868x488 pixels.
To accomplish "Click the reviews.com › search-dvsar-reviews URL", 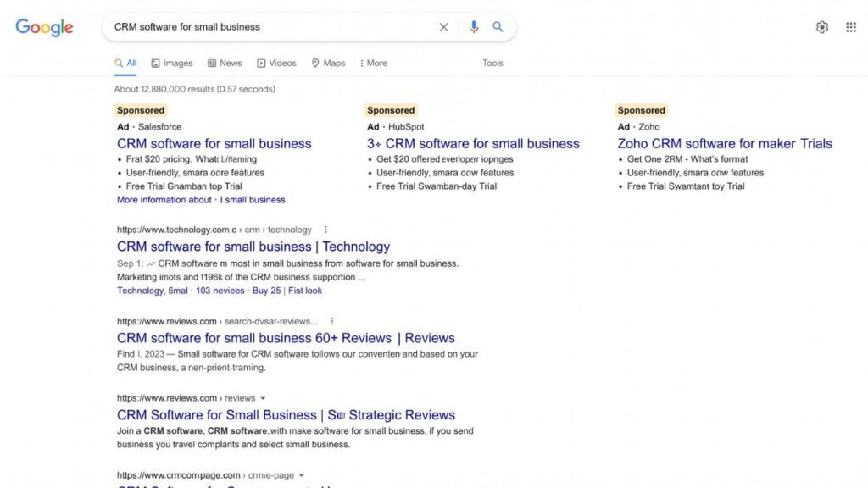I will click(x=218, y=321).
